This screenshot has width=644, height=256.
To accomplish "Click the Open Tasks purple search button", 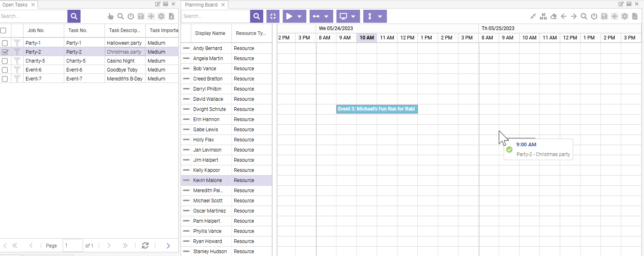I will click(74, 16).
